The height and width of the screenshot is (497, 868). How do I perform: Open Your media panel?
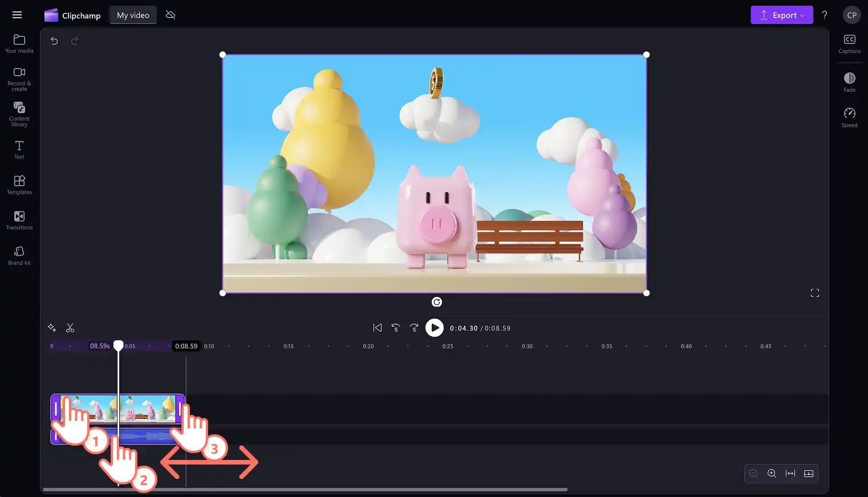click(x=19, y=44)
